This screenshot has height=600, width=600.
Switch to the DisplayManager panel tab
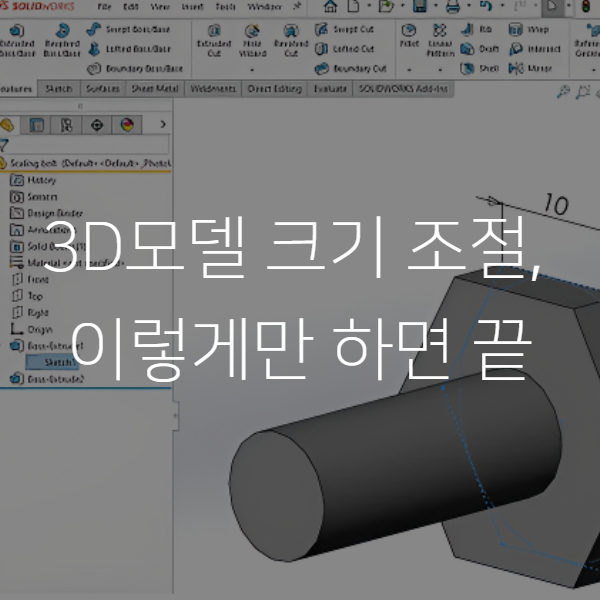[x=126, y=125]
